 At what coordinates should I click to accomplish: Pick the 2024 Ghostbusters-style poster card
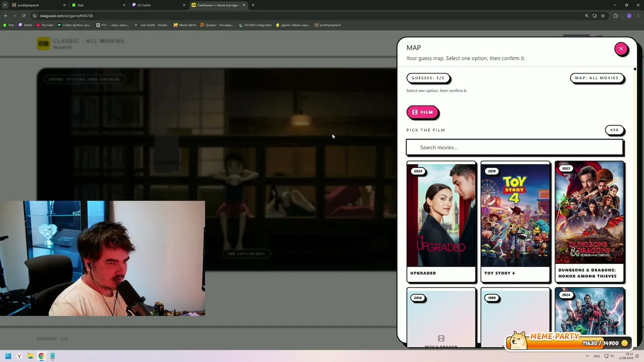590,312
